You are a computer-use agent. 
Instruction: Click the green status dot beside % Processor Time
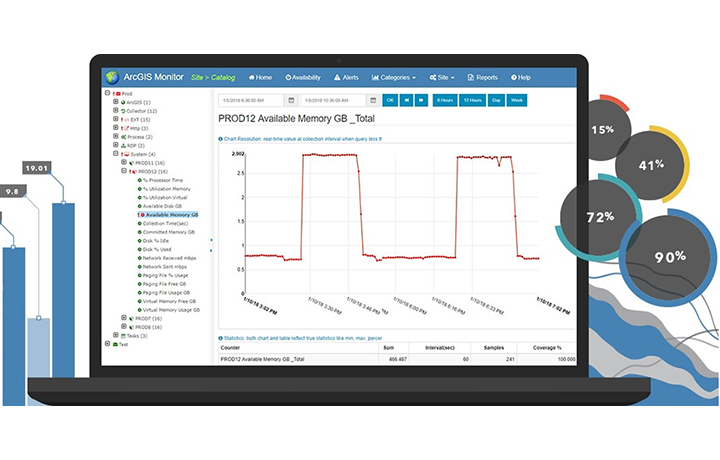[140, 180]
